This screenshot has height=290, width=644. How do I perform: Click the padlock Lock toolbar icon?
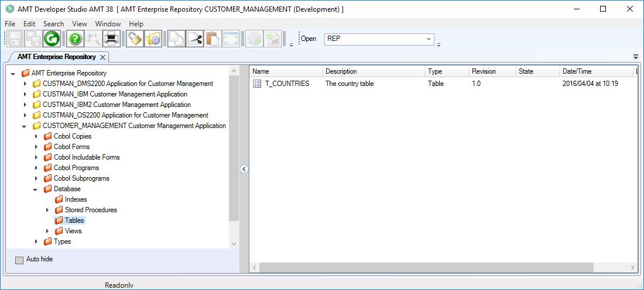(x=135, y=39)
